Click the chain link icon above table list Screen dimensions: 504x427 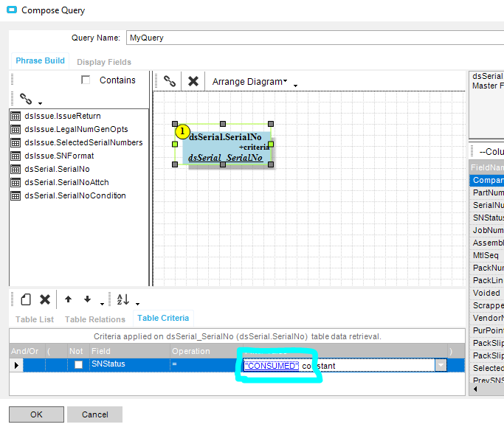point(26,98)
